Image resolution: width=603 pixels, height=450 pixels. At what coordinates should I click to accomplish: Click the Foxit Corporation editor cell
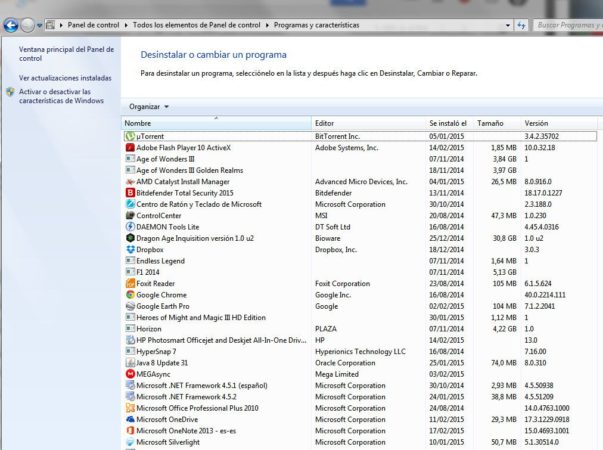pos(342,283)
